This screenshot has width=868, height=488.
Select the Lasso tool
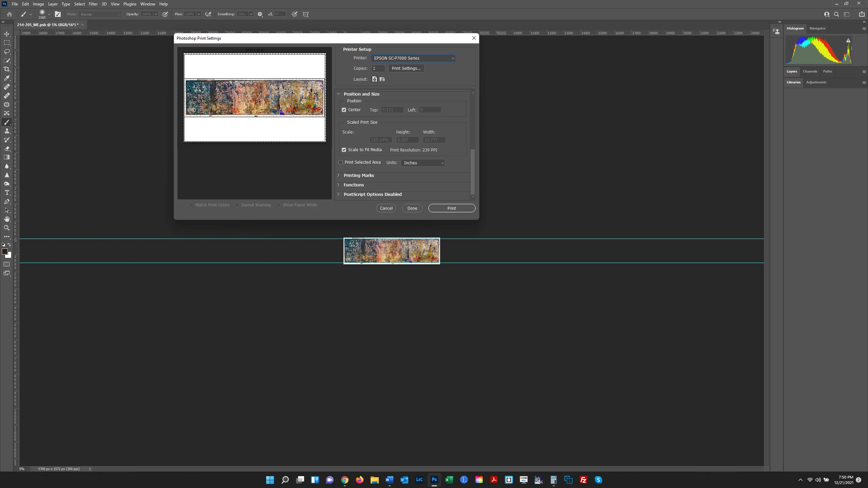click(x=7, y=52)
